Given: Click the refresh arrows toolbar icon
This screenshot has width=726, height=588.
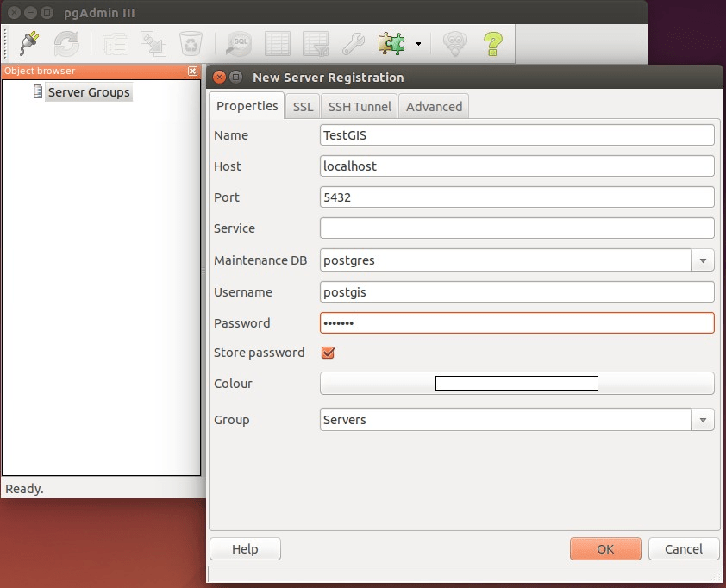Looking at the screenshot, I should 66,44.
